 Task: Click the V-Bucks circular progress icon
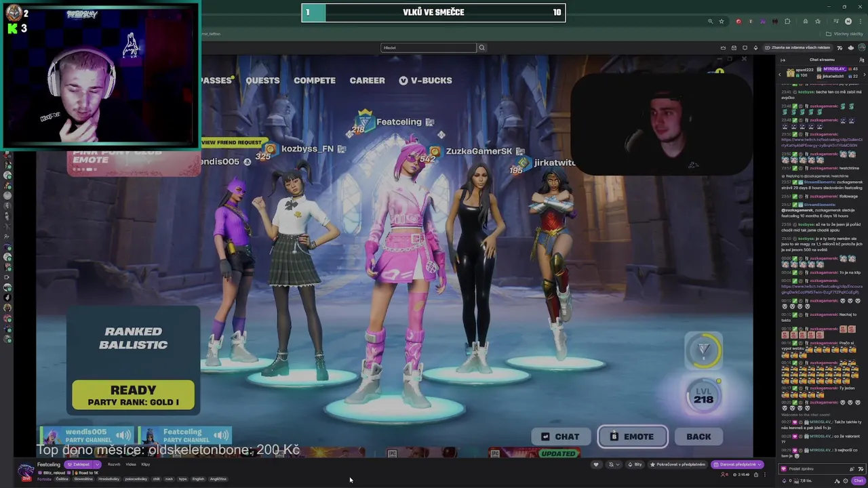click(703, 350)
